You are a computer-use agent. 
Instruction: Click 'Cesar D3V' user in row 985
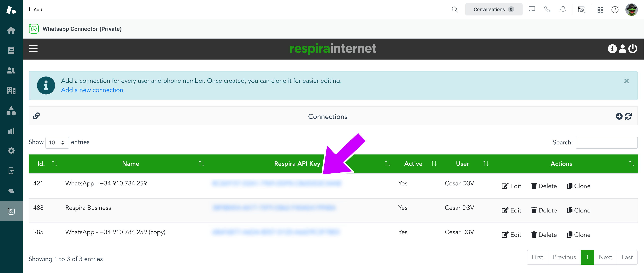pyautogui.click(x=459, y=232)
